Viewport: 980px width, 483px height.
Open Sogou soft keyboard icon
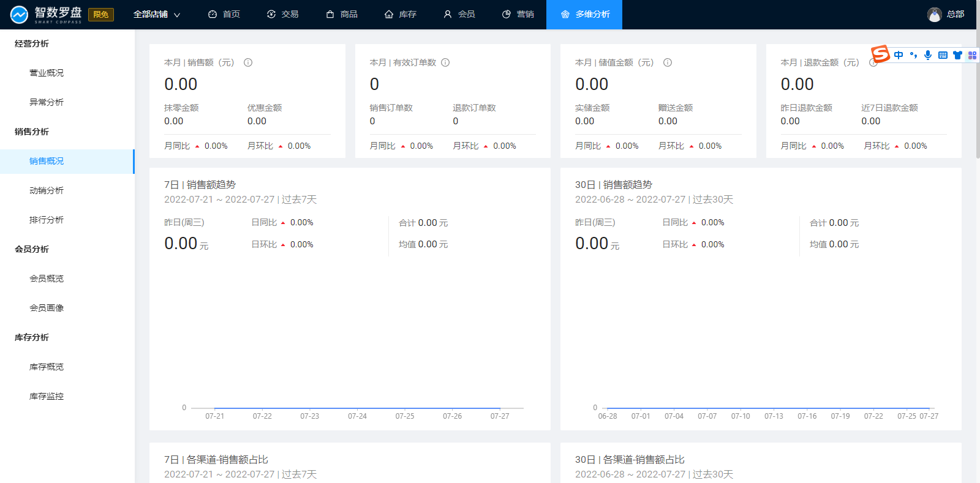[x=943, y=55]
